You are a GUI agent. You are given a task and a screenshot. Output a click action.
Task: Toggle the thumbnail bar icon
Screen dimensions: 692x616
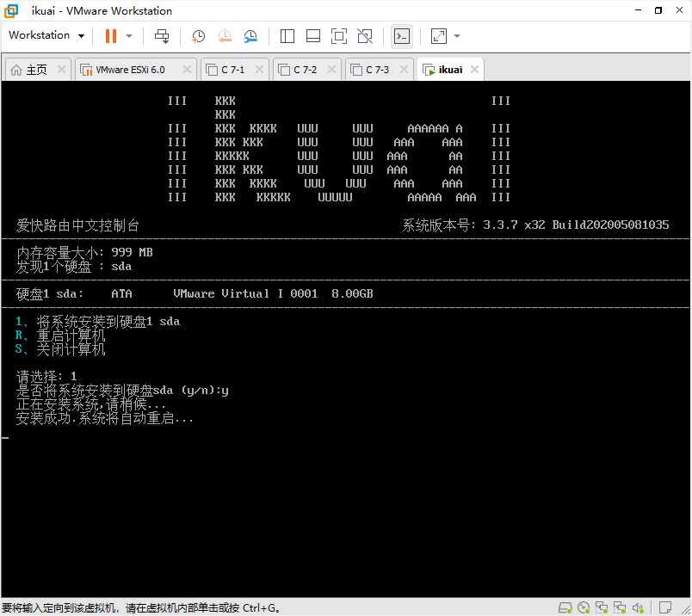click(x=313, y=36)
